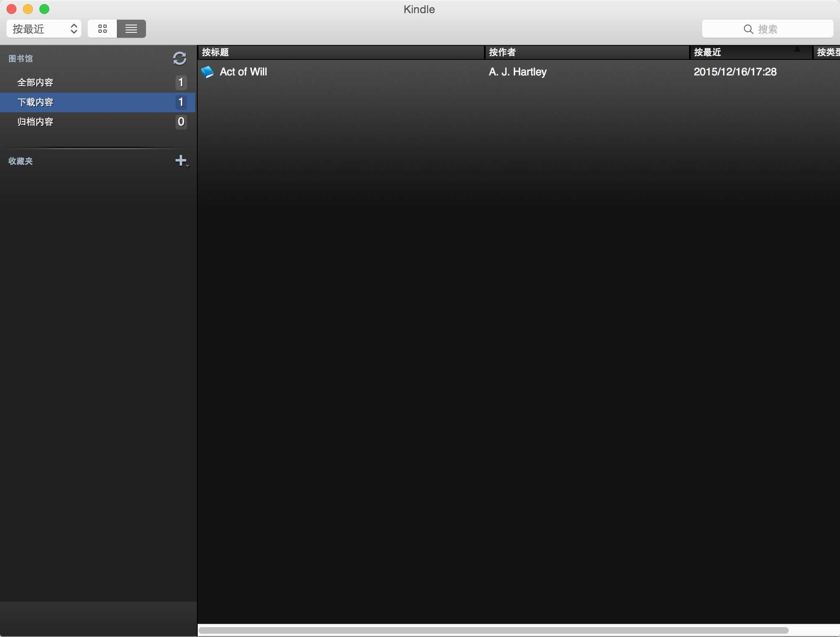840x637 pixels.
Task: Maximize the Kindle window
Action: 44,9
